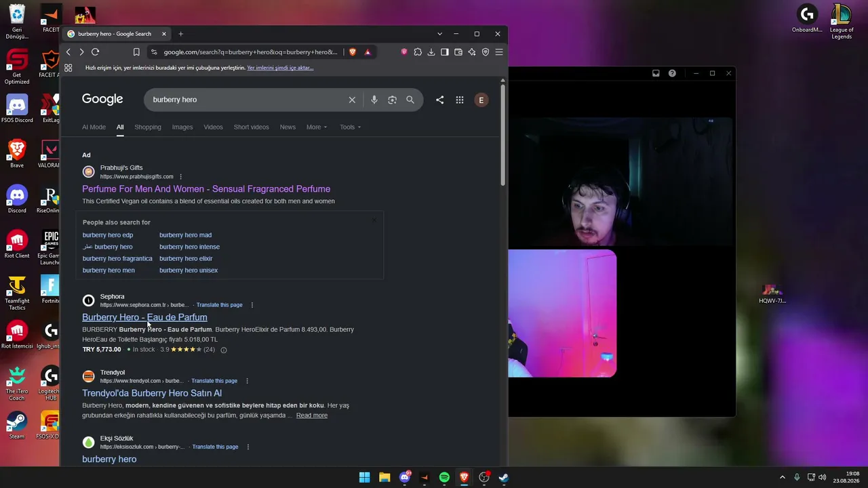This screenshot has width=868, height=488.
Task: Open the extensions puzzle icon
Action: [x=418, y=52]
